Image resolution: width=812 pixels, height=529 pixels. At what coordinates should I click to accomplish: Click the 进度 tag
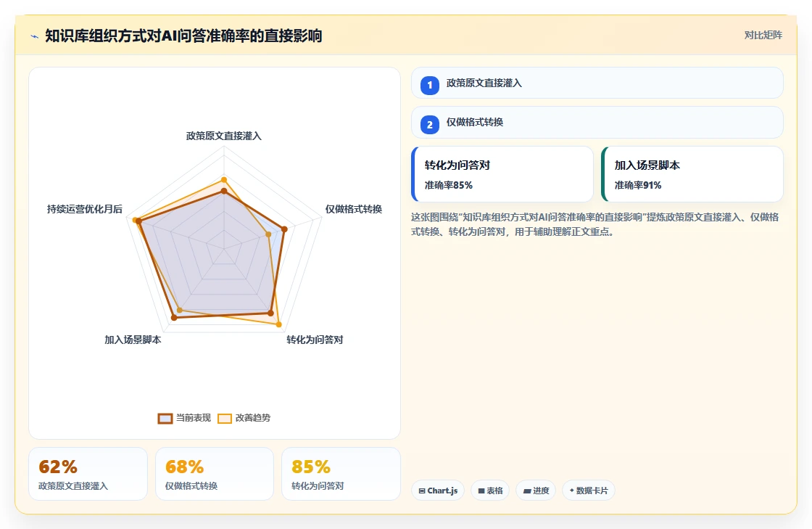pos(536,491)
